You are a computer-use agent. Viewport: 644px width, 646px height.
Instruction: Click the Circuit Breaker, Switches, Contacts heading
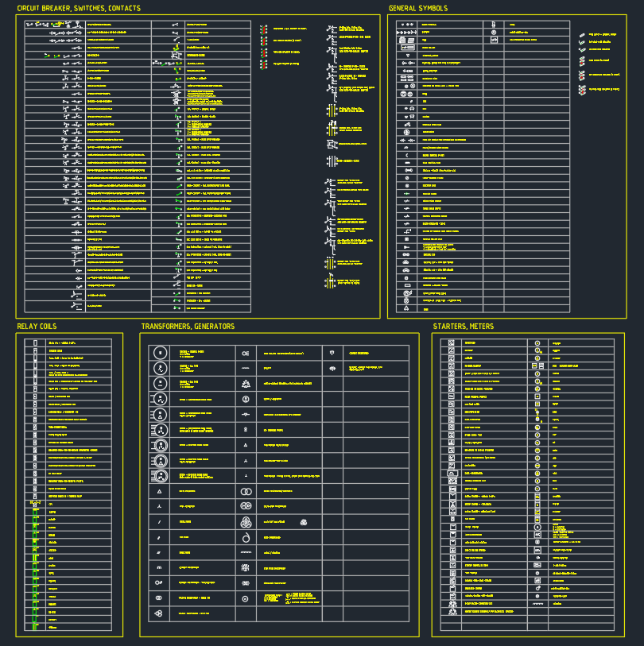(x=79, y=9)
